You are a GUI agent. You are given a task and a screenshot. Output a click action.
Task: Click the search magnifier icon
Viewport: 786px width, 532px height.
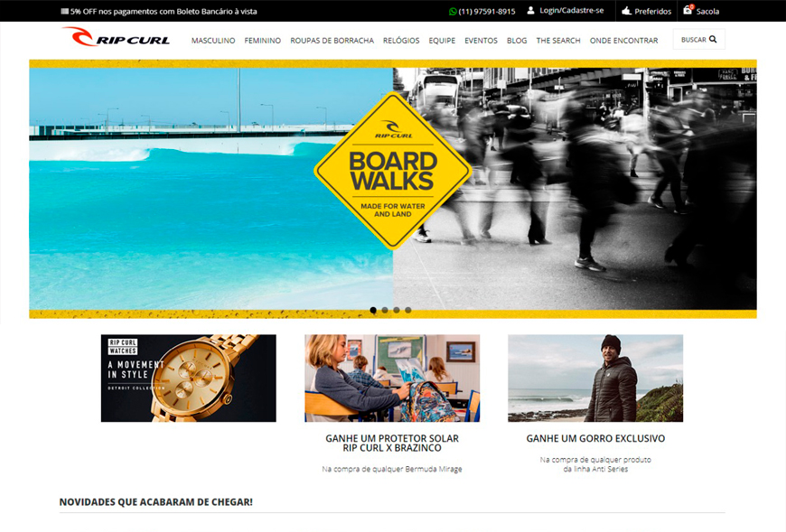[713, 39]
